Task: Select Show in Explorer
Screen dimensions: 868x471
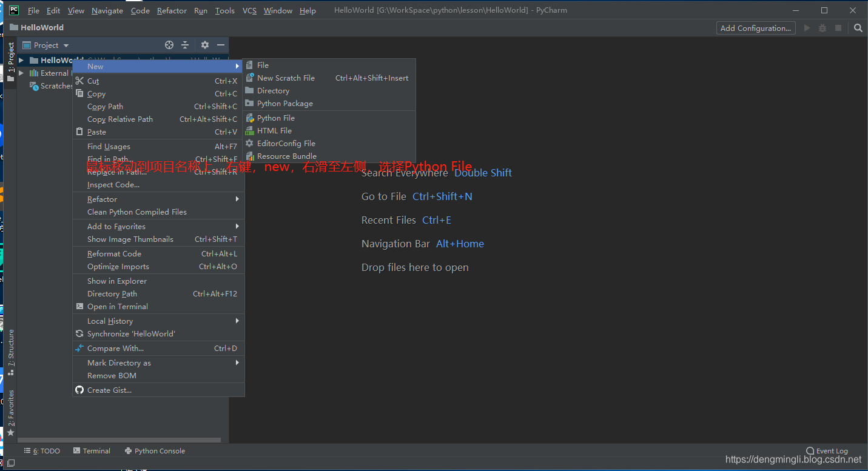Action: point(158,281)
